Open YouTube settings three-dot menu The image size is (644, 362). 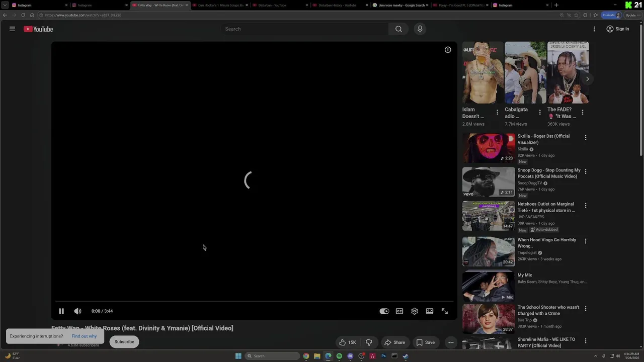click(594, 29)
